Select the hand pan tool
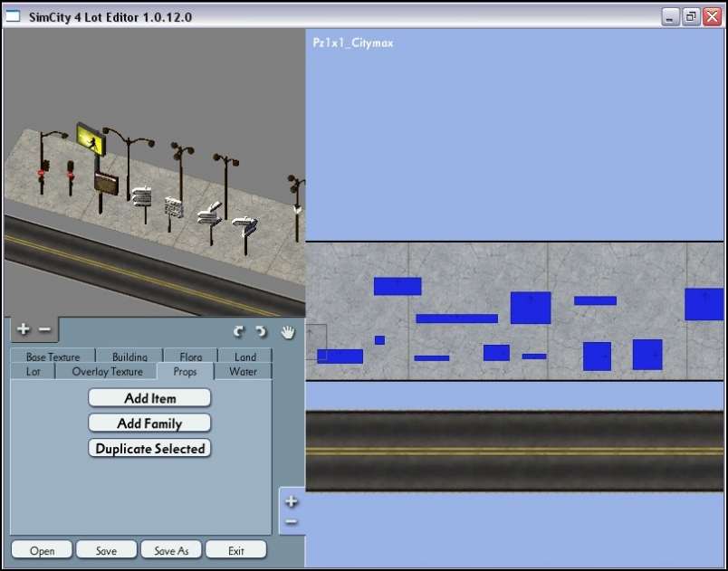This screenshot has width=728, height=571. click(x=288, y=332)
